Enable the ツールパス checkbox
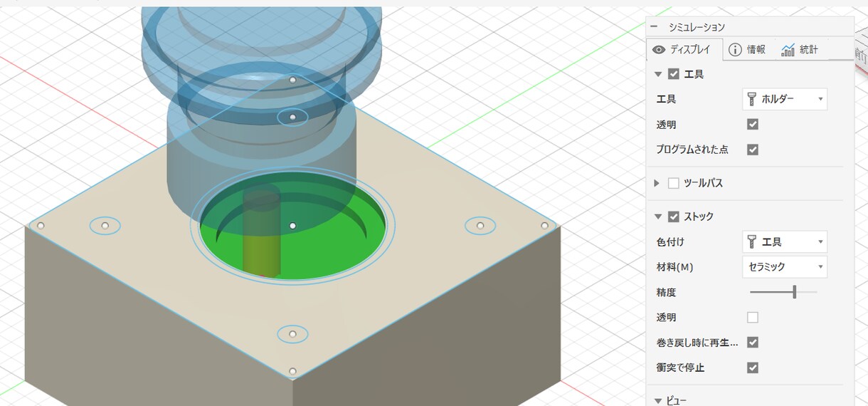Viewport: 868px width, 406px height. point(674,184)
